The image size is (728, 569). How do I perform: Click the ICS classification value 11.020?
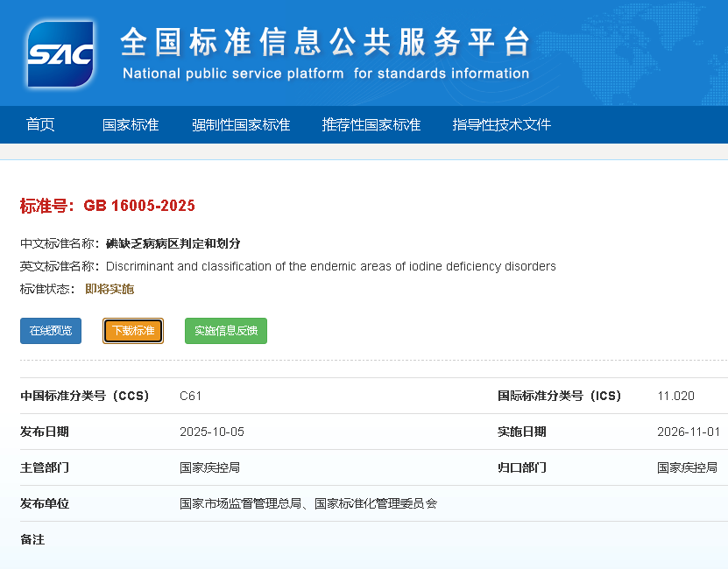(675, 396)
